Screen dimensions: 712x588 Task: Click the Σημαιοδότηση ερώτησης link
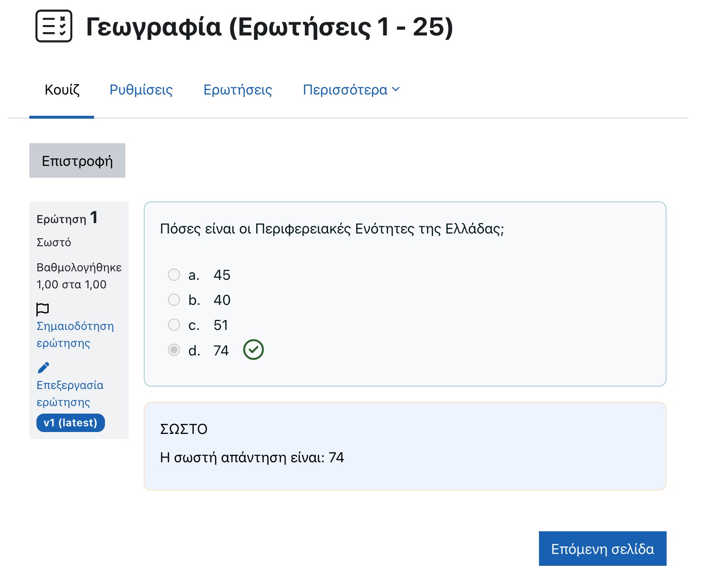click(75, 335)
